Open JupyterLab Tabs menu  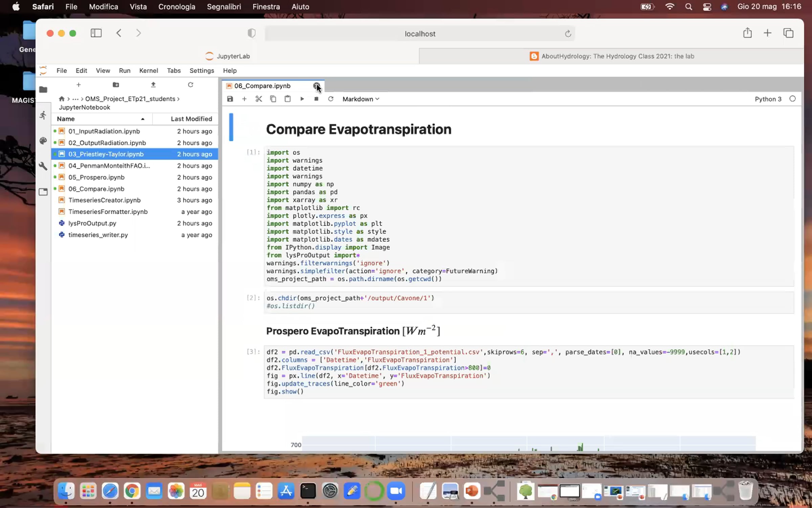[x=174, y=70]
